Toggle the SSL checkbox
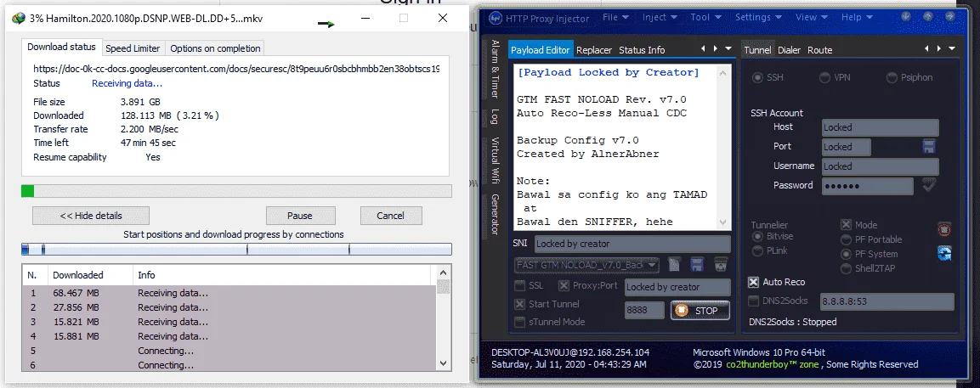 pyautogui.click(x=519, y=285)
